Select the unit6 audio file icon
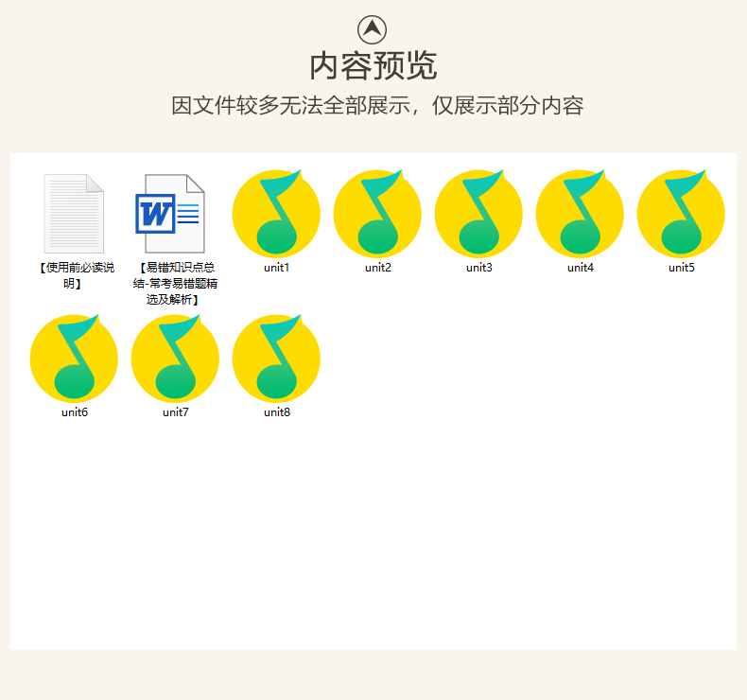The height and width of the screenshot is (700, 747). 74,359
